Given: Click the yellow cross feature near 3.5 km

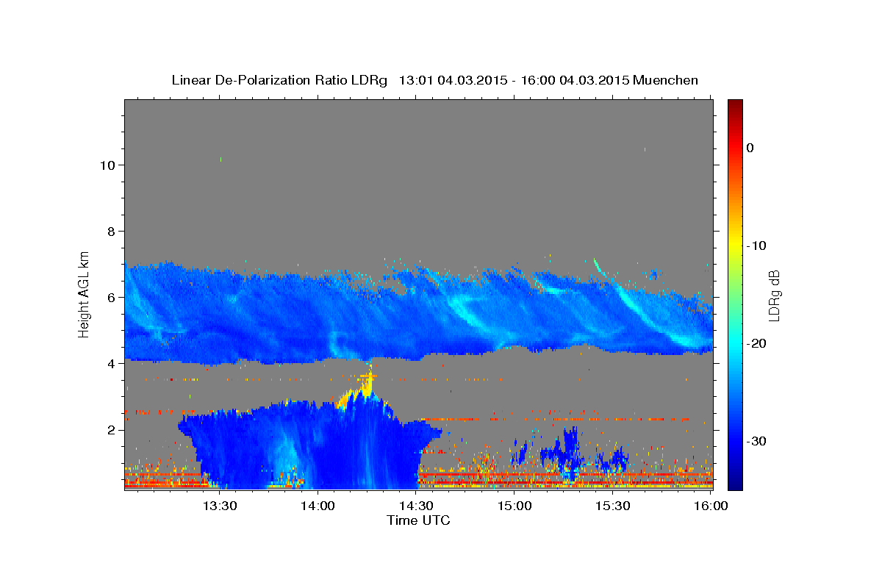Looking at the screenshot, I should (368, 376).
